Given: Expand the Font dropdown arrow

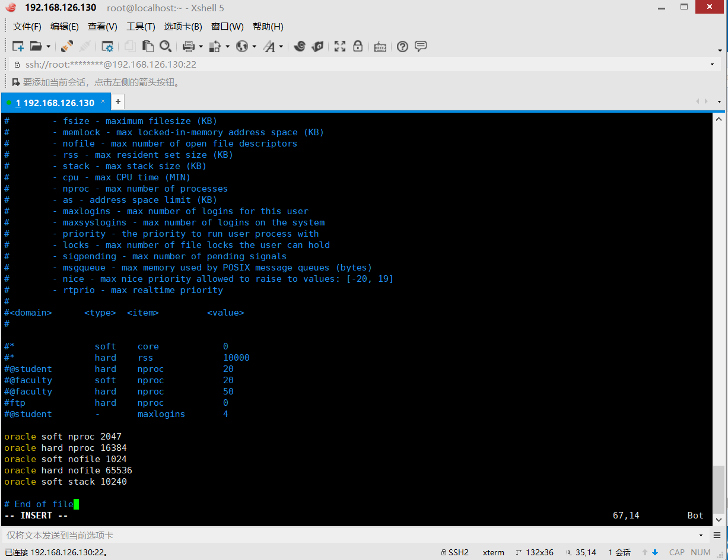Looking at the screenshot, I should (x=281, y=46).
